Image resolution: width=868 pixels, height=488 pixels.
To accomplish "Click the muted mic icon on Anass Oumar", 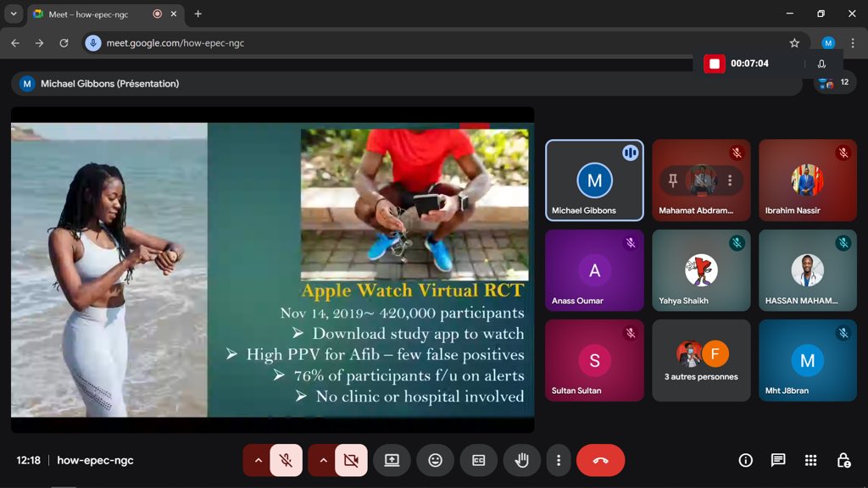I will click(630, 243).
